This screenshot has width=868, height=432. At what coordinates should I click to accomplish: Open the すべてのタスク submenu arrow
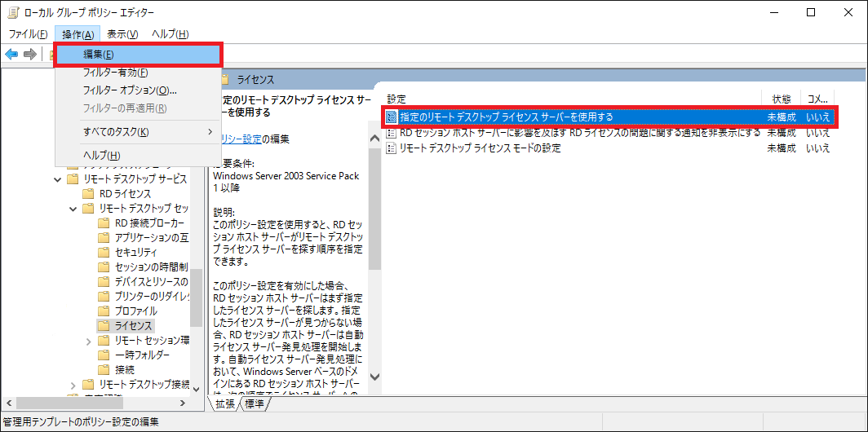210,132
